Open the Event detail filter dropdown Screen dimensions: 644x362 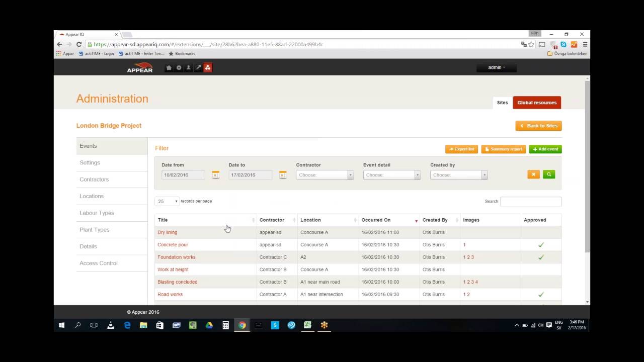click(x=392, y=175)
